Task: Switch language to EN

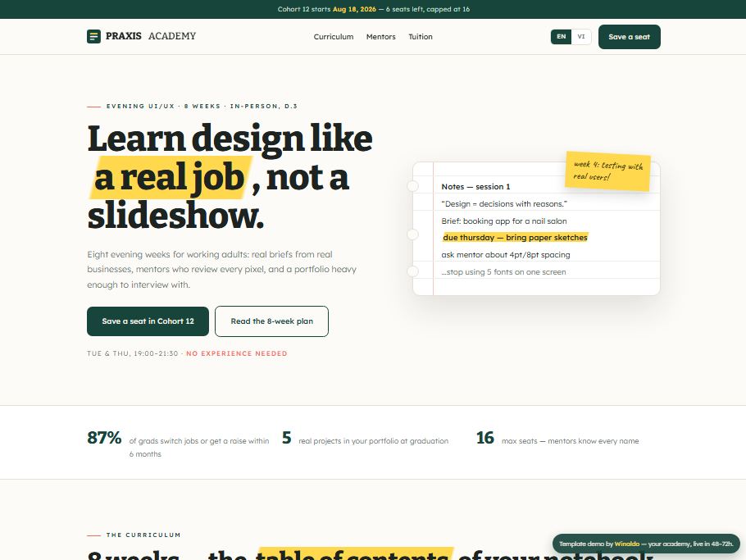Action: point(562,37)
